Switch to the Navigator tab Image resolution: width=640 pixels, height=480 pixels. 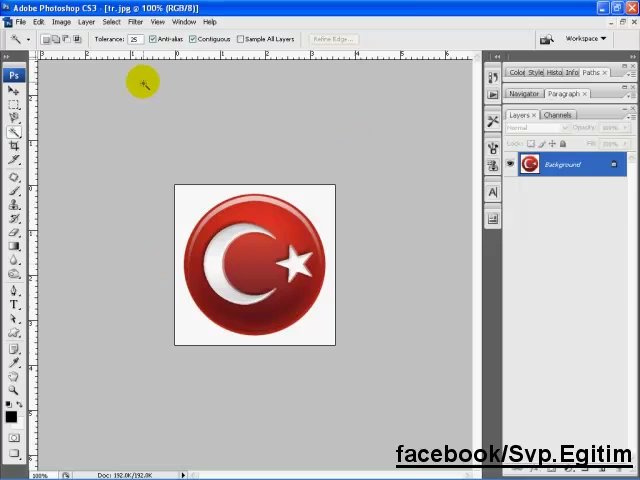524,94
